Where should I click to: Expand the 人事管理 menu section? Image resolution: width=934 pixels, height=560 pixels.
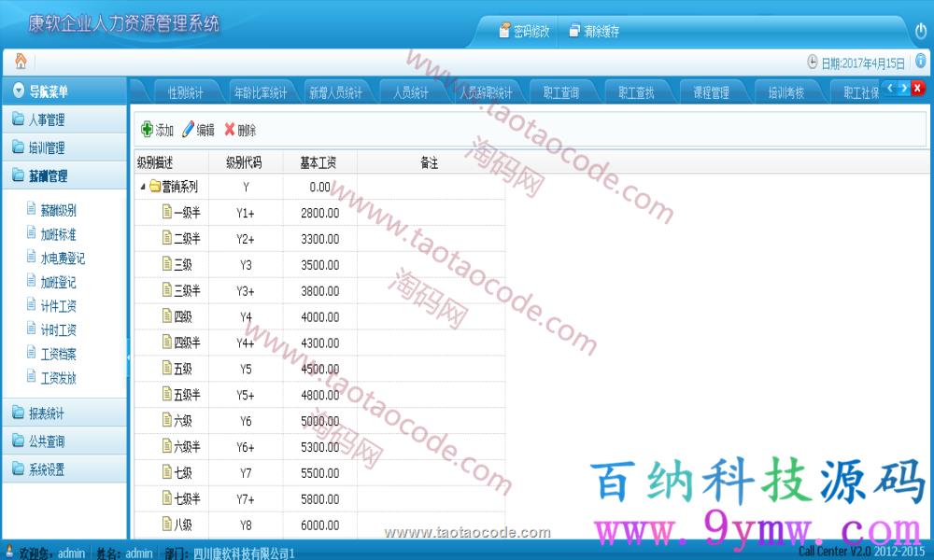47,119
